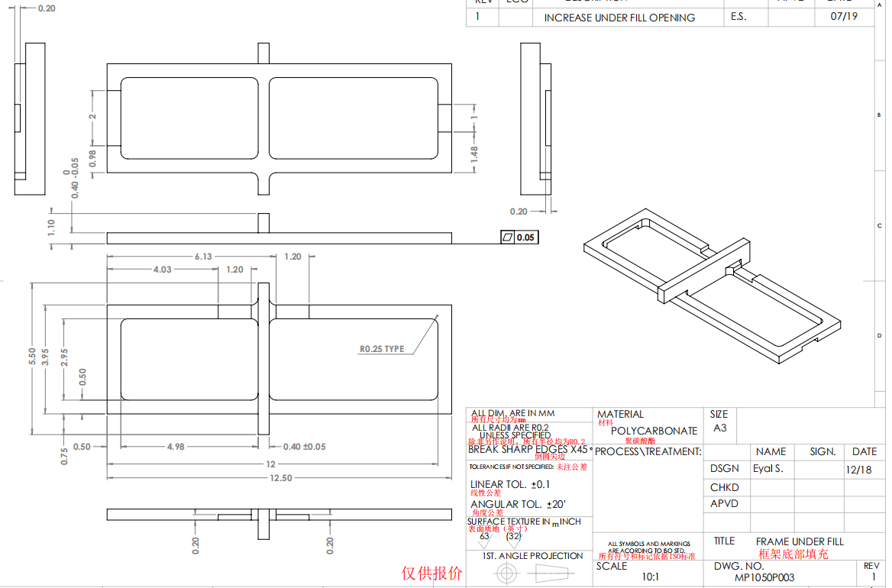Select the '4.03' dimension
Screen dimensions: 892x588
[x=162, y=270]
